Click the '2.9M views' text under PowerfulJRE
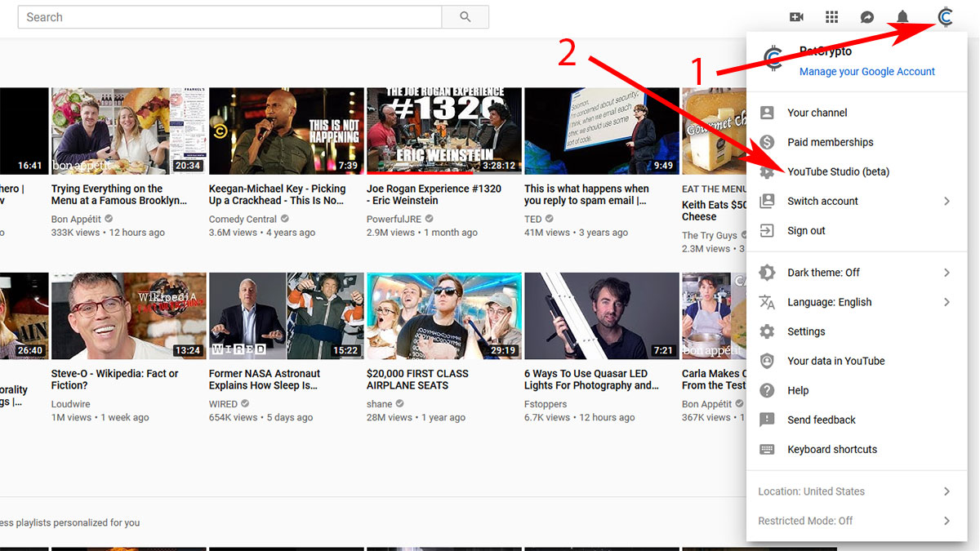Viewport: 980px width, 551px height. [x=390, y=233]
